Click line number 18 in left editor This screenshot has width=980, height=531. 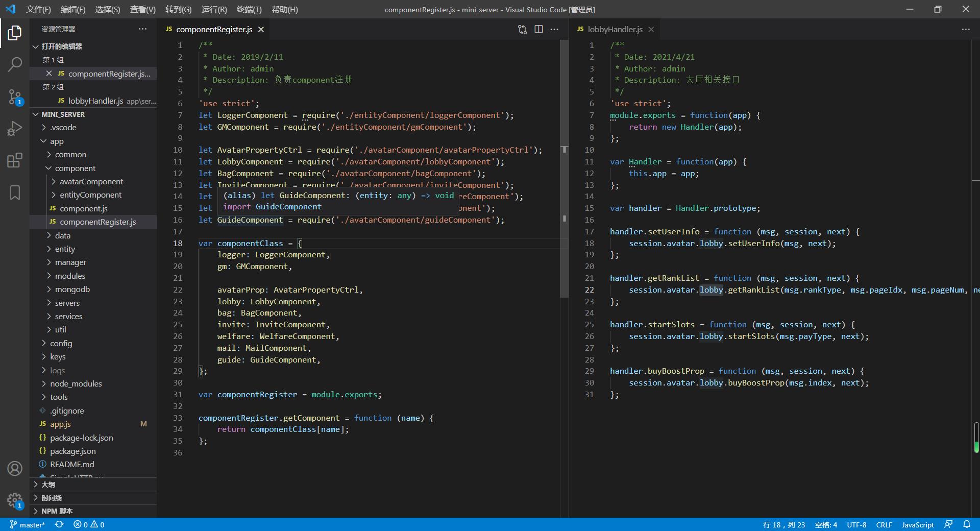178,244
